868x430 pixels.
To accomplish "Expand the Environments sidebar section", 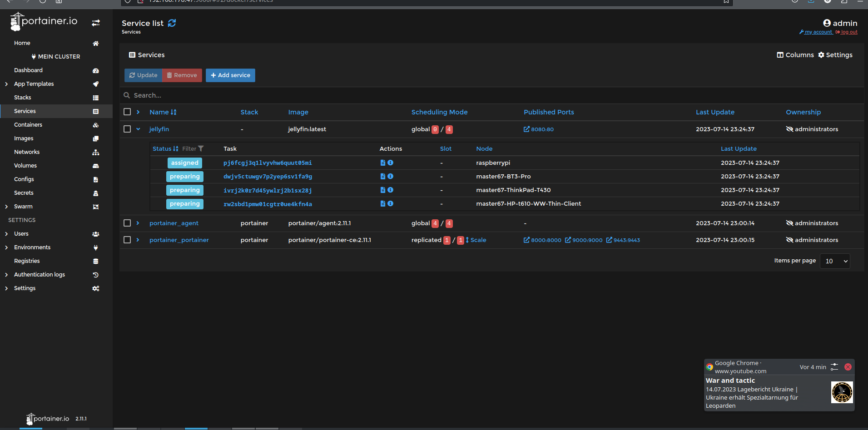I will 6,247.
